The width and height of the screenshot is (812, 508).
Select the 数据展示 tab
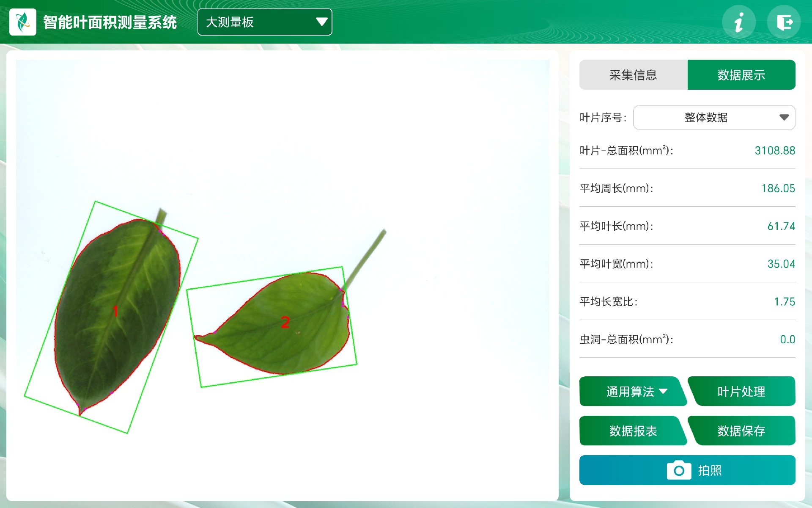point(741,75)
